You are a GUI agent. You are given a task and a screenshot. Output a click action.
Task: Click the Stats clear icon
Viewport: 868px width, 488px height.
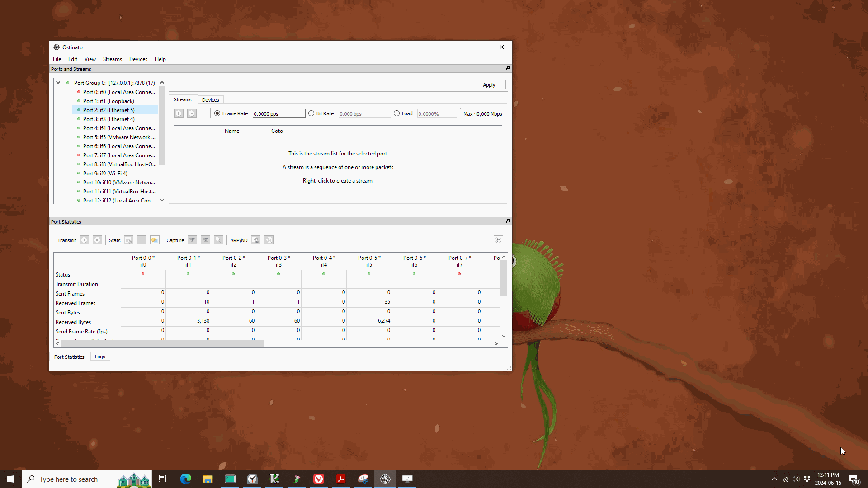[142, 239]
